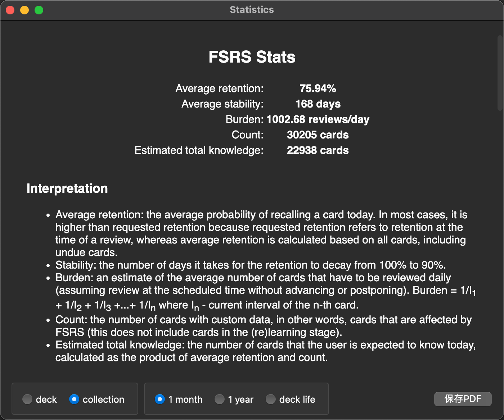Click the "168 days" average stability value
Screen dimensions: 504x420
click(x=318, y=104)
